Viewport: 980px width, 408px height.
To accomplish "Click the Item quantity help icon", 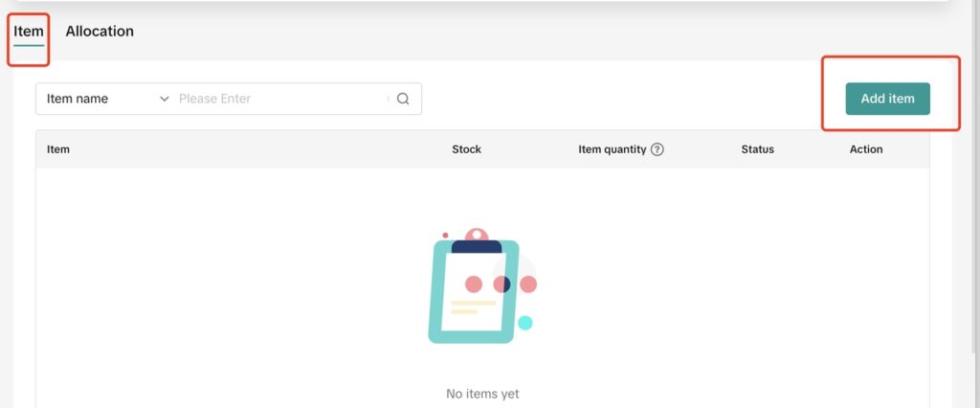I will (x=657, y=149).
